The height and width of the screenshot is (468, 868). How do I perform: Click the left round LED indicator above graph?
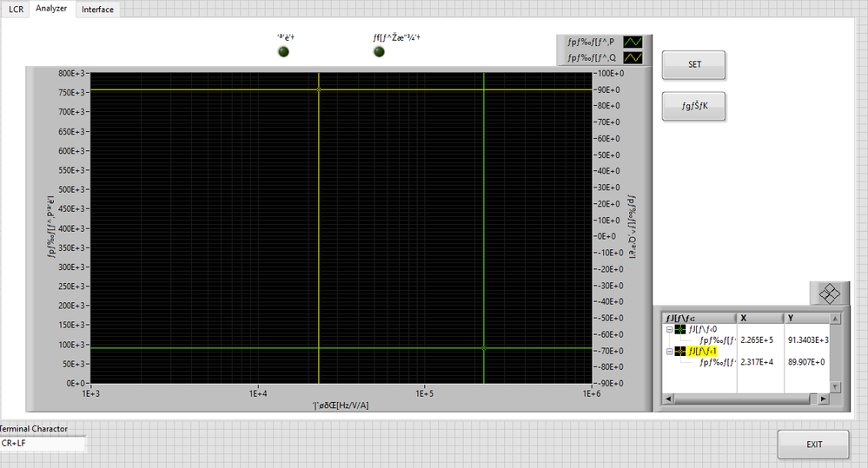(x=283, y=52)
